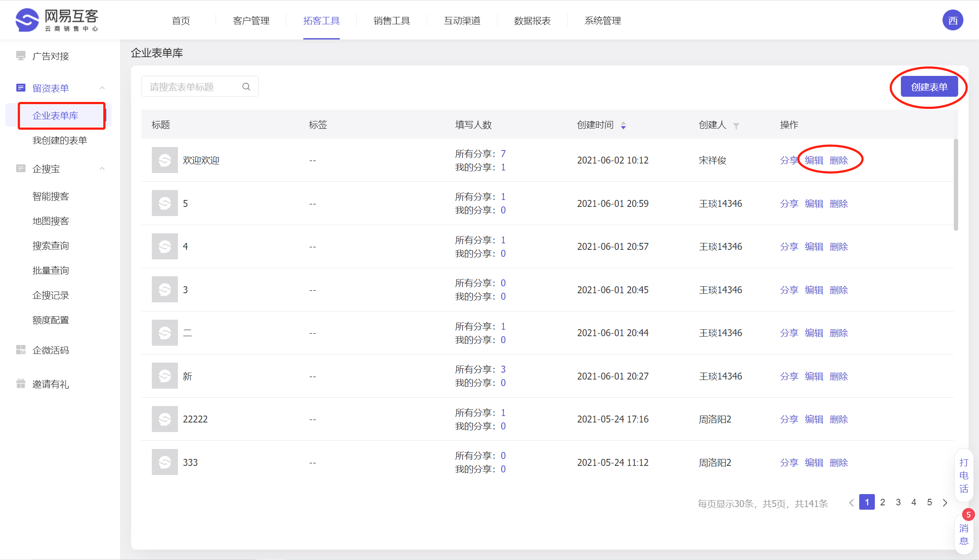The width and height of the screenshot is (979, 560).
Task: Edit the form titled 333
Action: pos(814,462)
